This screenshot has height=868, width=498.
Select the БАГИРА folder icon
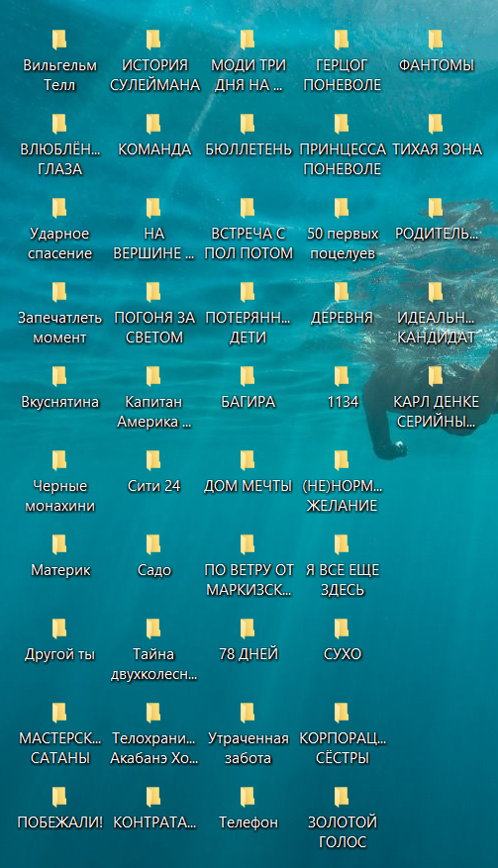coord(248,376)
